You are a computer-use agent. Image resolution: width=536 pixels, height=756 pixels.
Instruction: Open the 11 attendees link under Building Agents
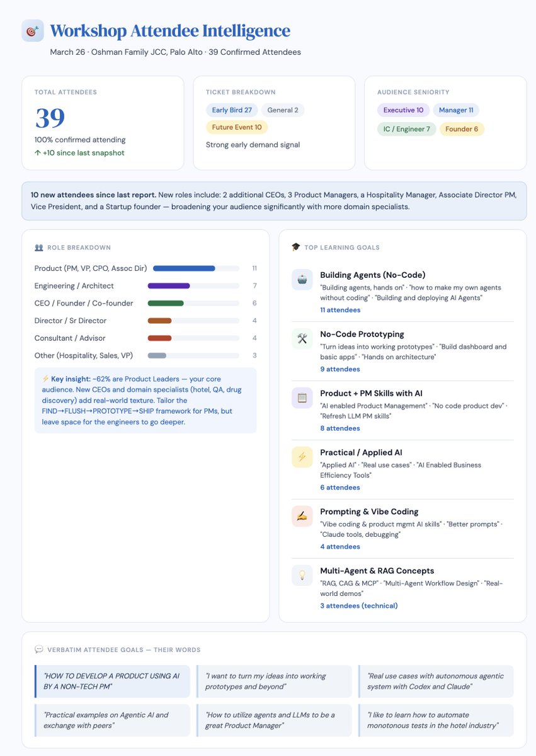[340, 310]
